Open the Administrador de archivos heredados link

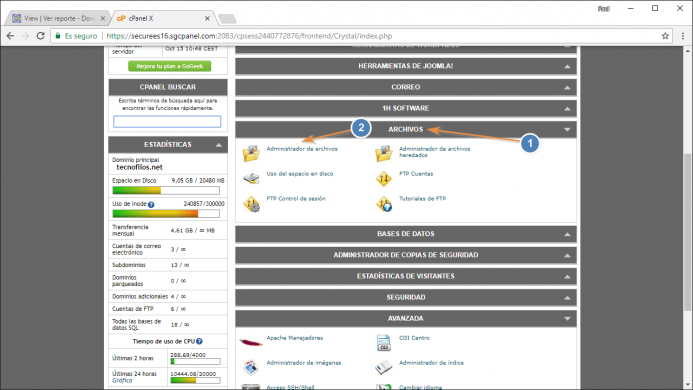pyautogui.click(x=434, y=152)
